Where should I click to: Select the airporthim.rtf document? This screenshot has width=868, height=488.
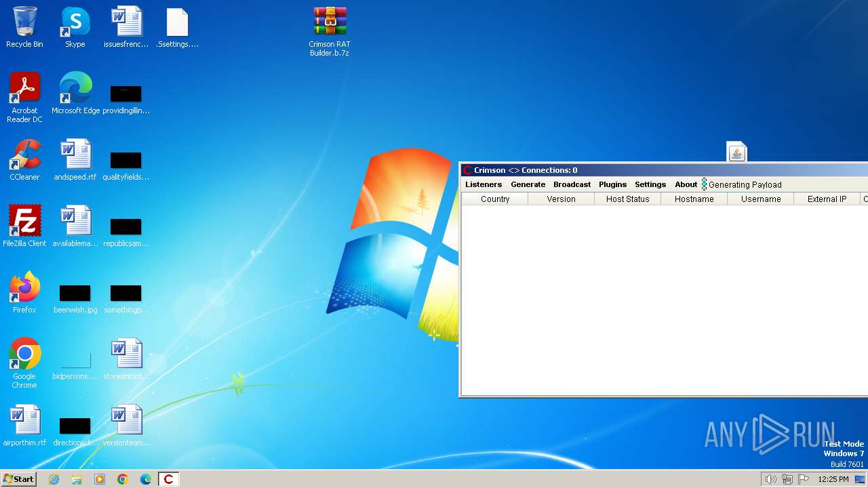click(x=24, y=426)
